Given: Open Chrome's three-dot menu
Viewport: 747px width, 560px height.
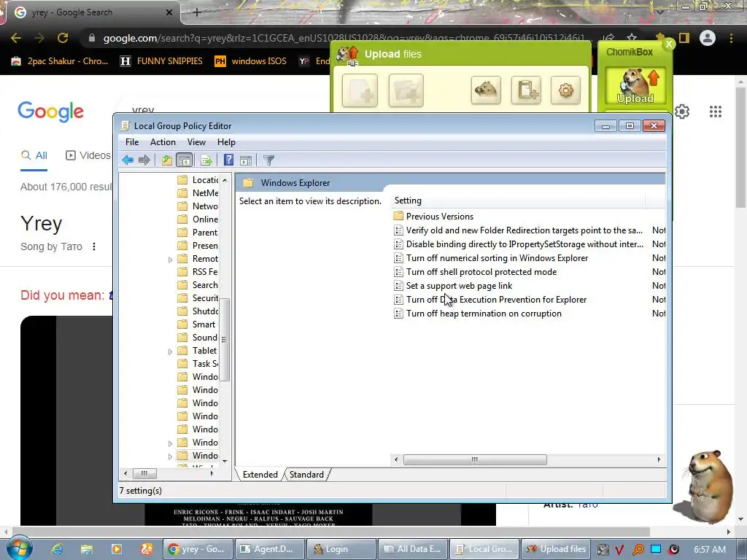Looking at the screenshot, I should [x=731, y=38].
